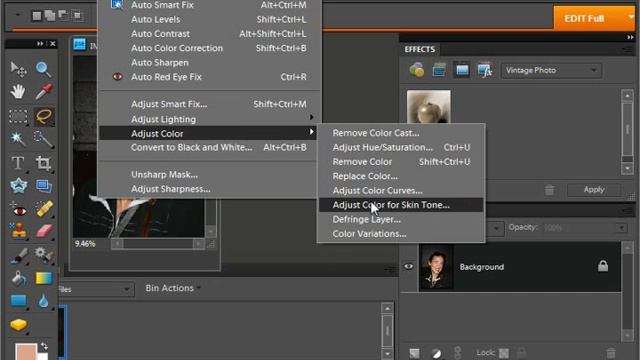Click the Background layer lock icon
640x360 pixels.
tap(603, 266)
